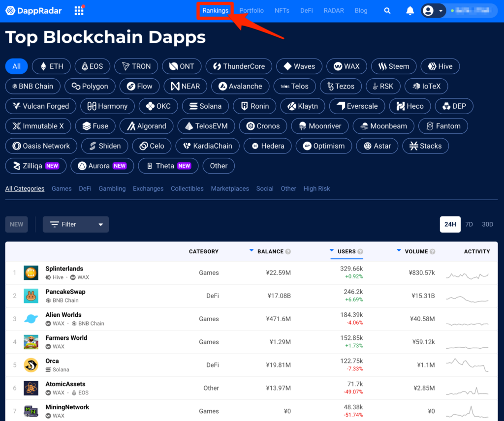Image resolution: width=504 pixels, height=421 pixels.
Task: Filter by the TRON chain
Action: pos(136,66)
